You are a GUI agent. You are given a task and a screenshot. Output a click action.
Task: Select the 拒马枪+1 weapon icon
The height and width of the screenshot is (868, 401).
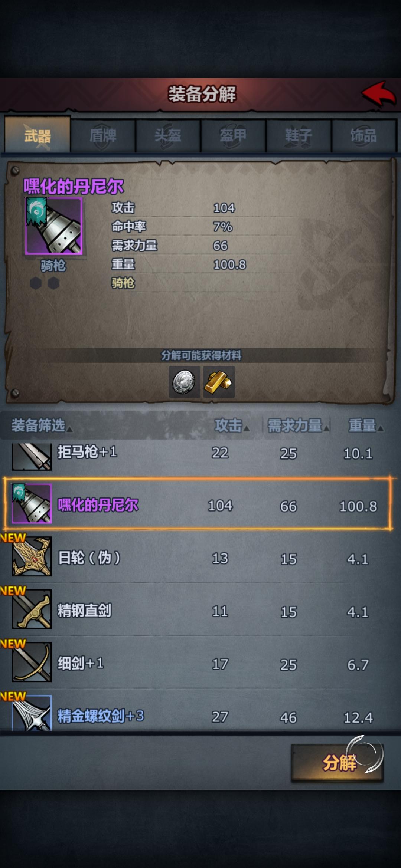[32, 457]
